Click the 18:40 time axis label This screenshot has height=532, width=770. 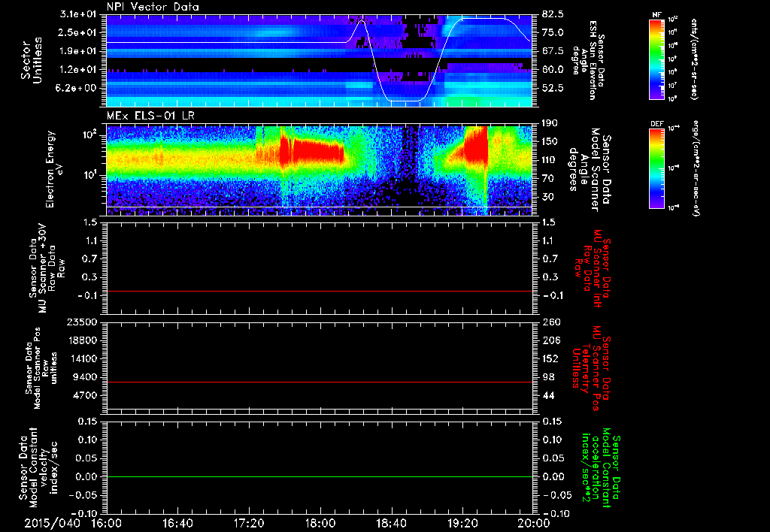(391, 523)
